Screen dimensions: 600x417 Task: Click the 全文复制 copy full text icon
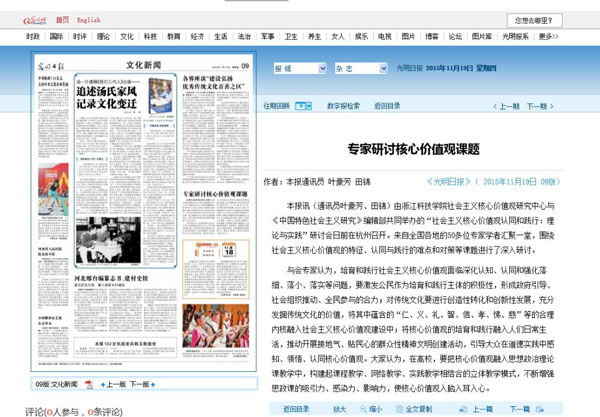[399, 409]
